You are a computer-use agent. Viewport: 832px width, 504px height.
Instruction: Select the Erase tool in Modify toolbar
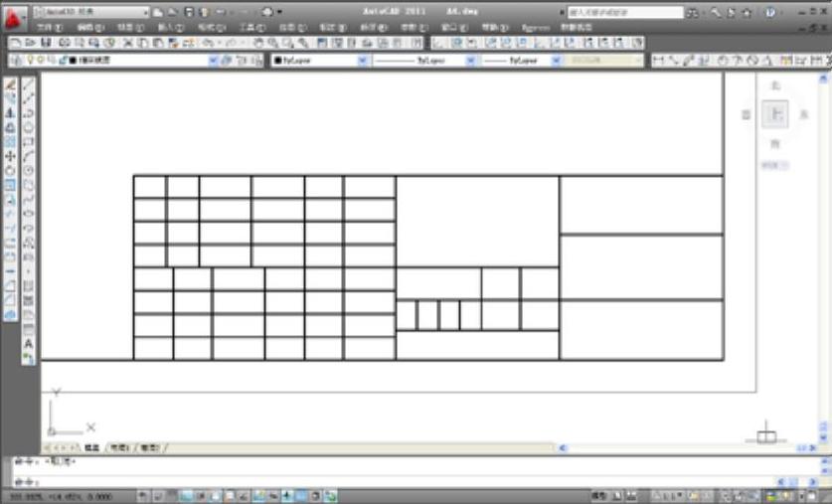(10, 84)
